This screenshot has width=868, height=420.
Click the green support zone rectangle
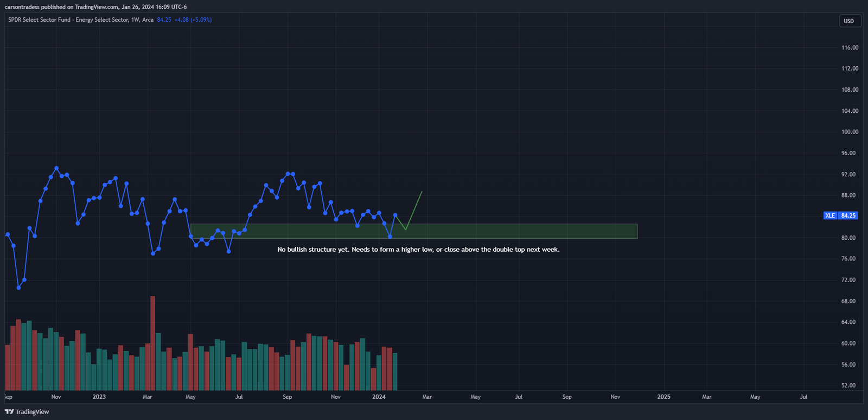414,231
